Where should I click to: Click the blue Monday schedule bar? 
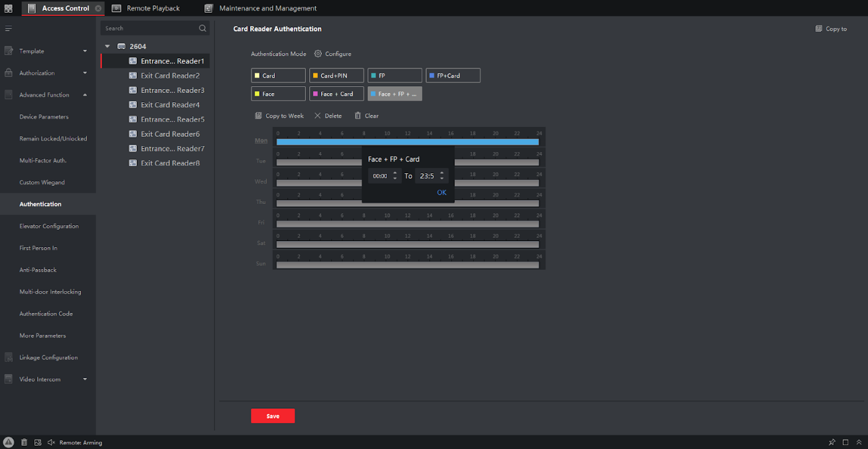pos(319,142)
